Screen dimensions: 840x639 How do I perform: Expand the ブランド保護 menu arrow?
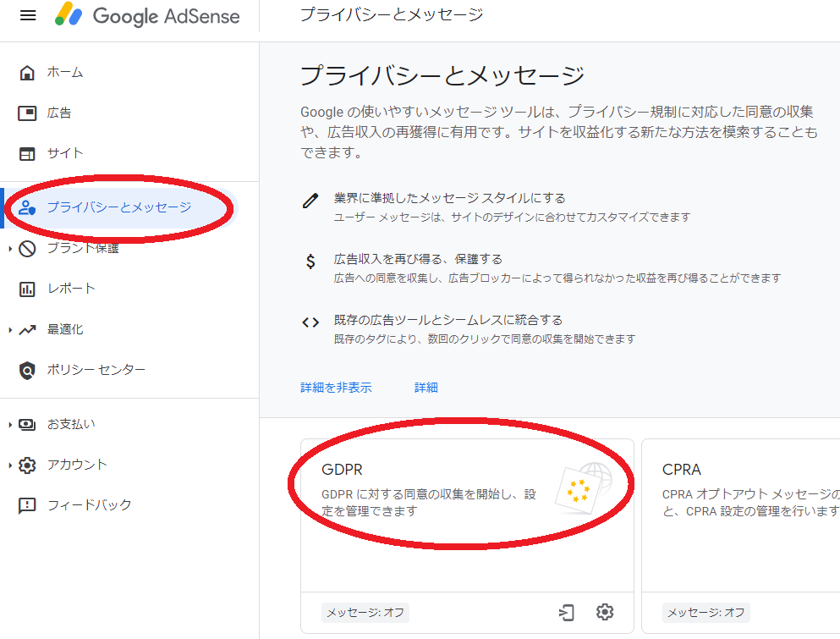10,248
